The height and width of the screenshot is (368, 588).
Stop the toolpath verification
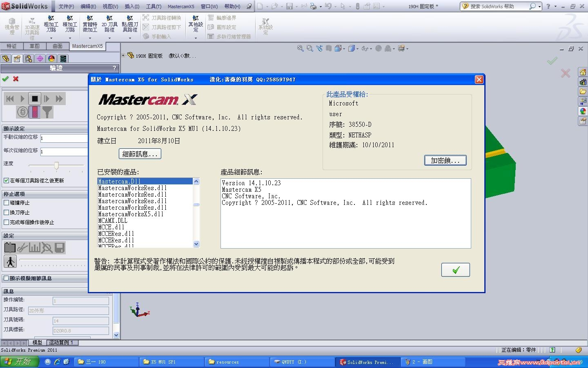(35, 99)
